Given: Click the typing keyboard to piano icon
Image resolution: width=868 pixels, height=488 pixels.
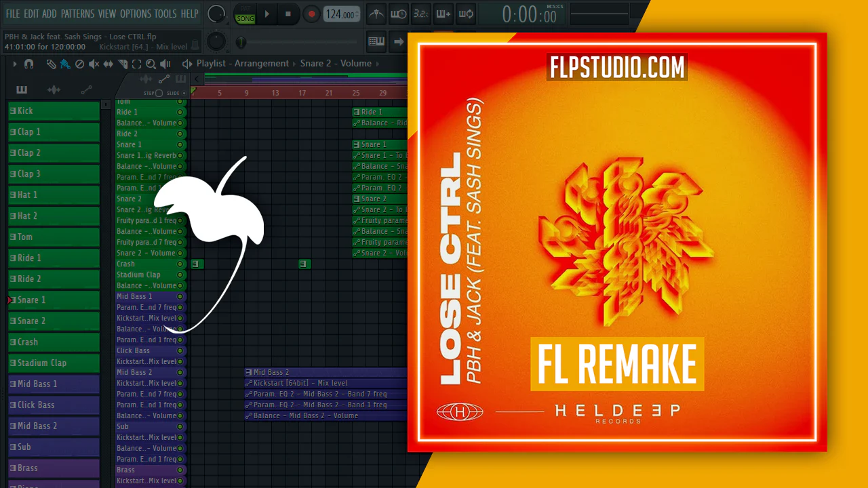Looking at the screenshot, I should 376,41.
